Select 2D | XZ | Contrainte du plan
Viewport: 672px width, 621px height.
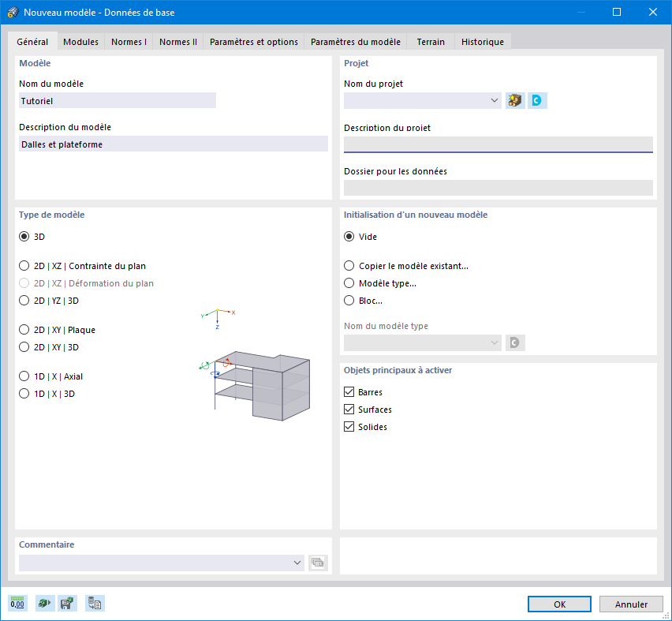pos(24,266)
